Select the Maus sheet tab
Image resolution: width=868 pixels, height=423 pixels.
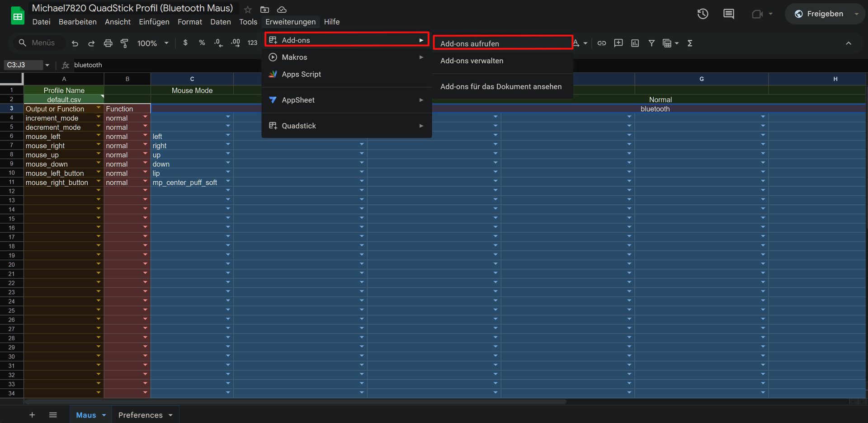point(86,415)
